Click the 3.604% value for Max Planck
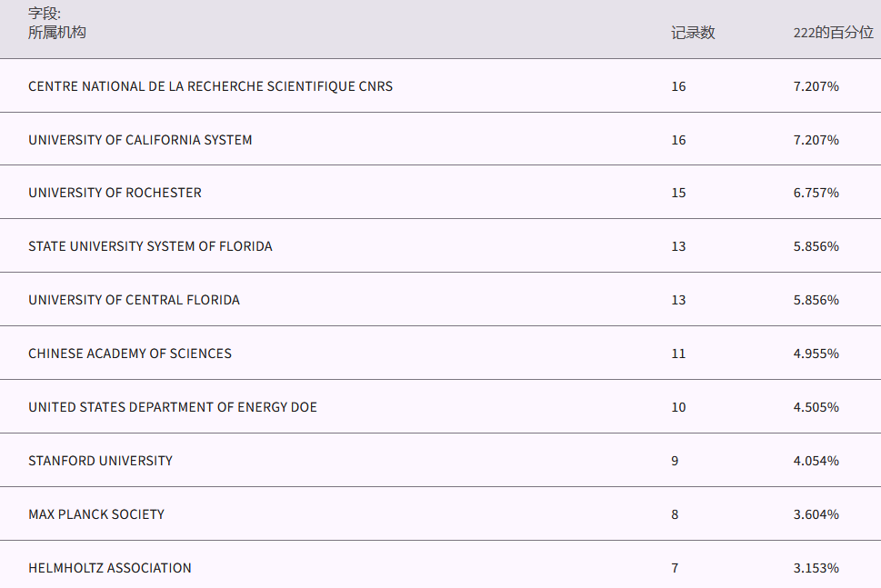The image size is (881, 588). [816, 514]
